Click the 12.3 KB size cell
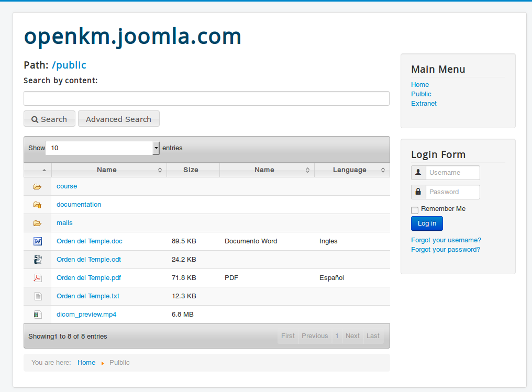This screenshot has height=392, width=532. click(184, 296)
